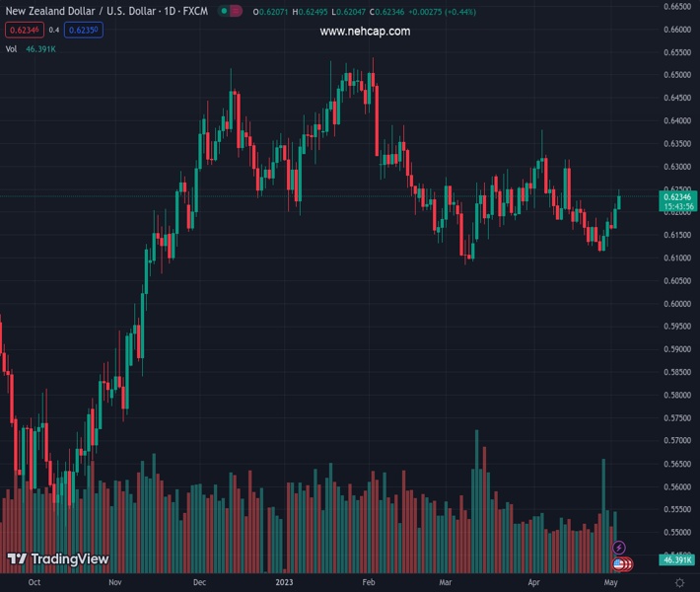Open the US flag economic events marker
The height and width of the screenshot is (592, 700).
(618, 563)
